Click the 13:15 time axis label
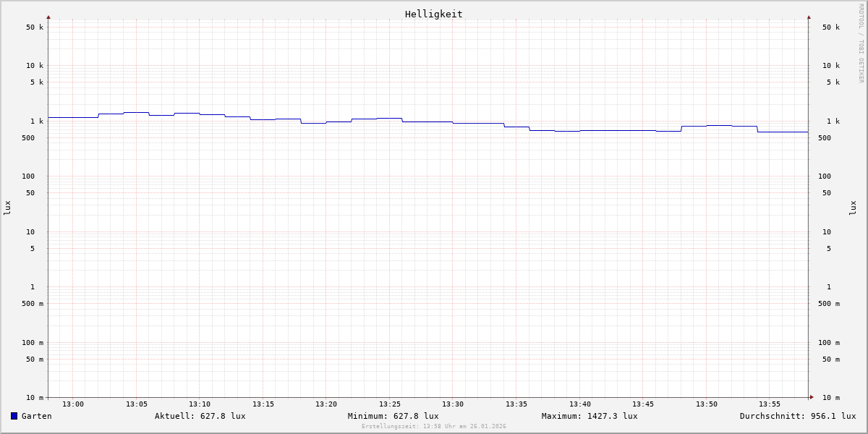 pyautogui.click(x=263, y=404)
